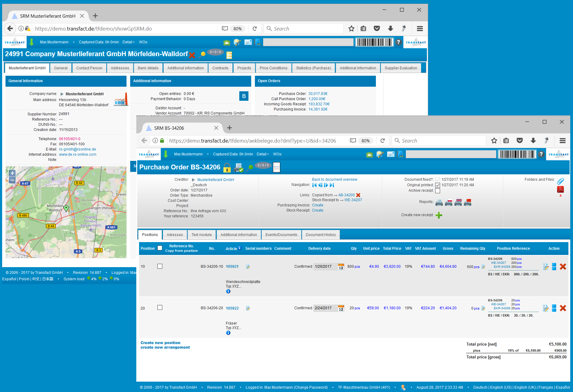This screenshot has width=573, height=392.
Task: Click the yellow note icon in SRM window header
Action: tap(229, 55)
